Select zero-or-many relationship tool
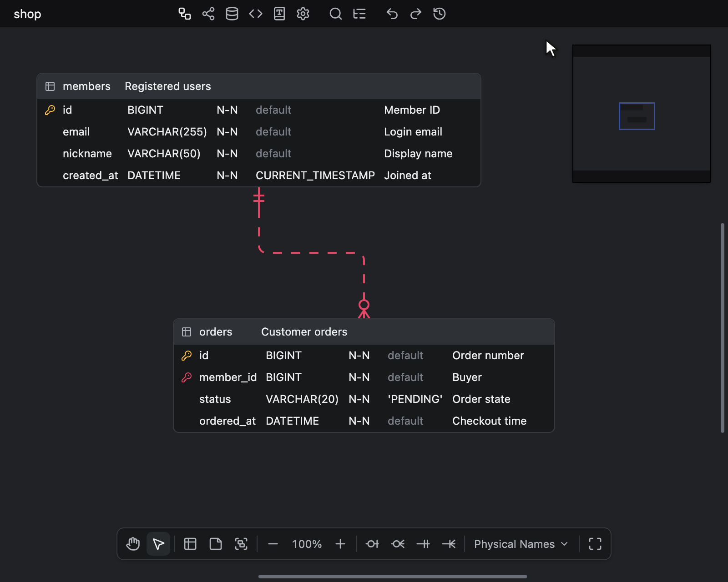Viewport: 728px width, 582px height. click(x=398, y=544)
